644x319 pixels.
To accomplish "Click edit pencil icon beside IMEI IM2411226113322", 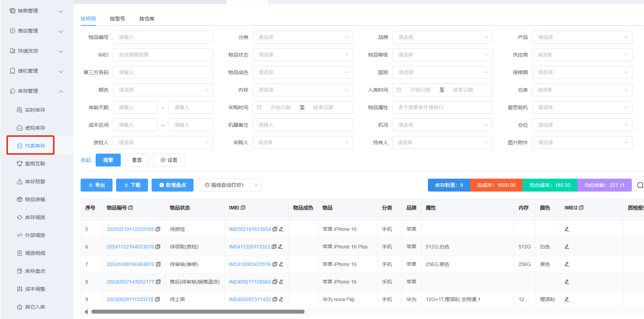I will click(x=281, y=247).
